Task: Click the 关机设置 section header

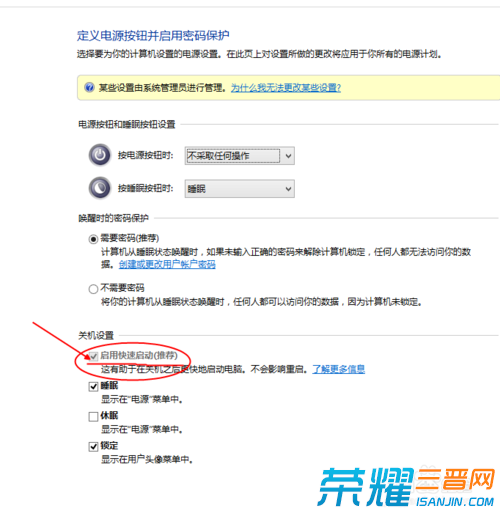Action: coord(96,335)
